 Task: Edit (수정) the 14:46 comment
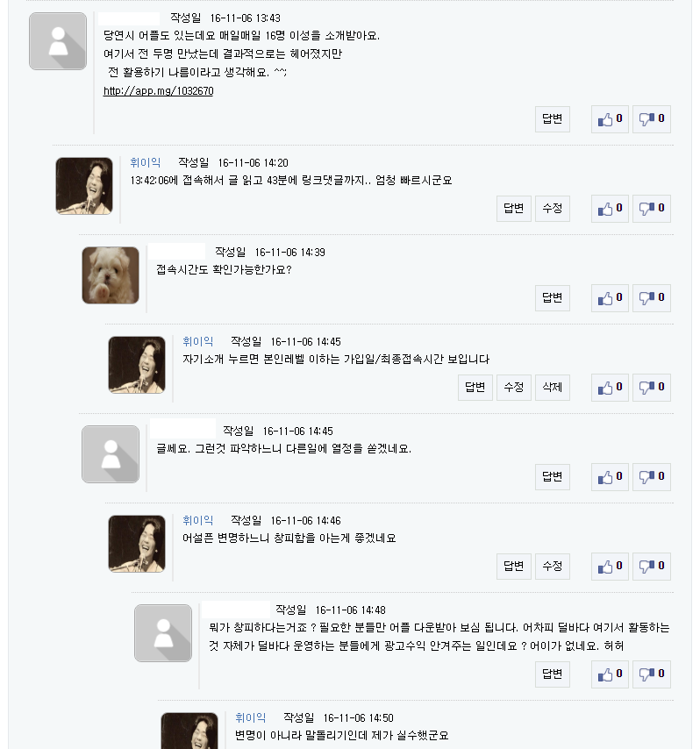553,567
